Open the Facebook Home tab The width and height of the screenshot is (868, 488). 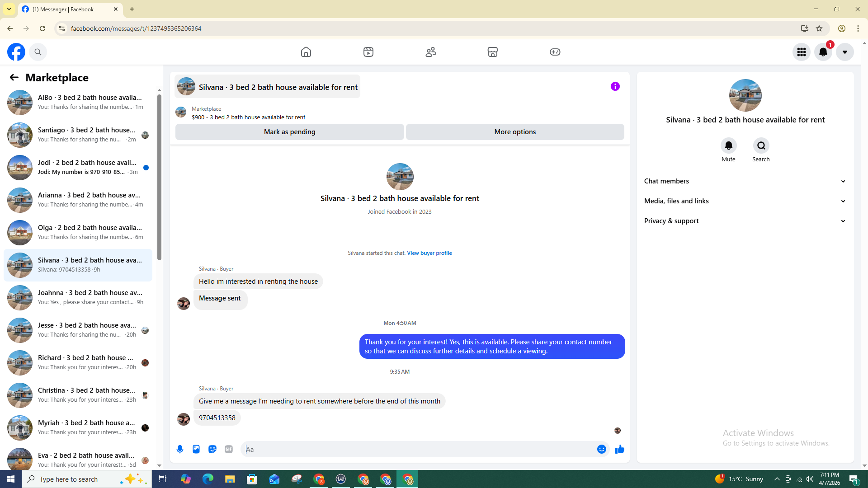tap(306, 52)
